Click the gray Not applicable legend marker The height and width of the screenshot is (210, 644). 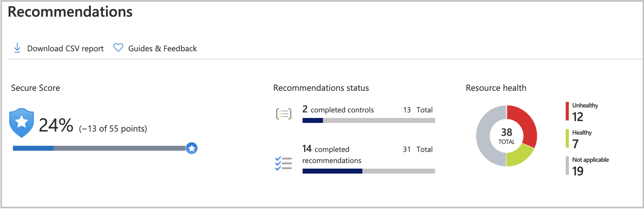567,166
